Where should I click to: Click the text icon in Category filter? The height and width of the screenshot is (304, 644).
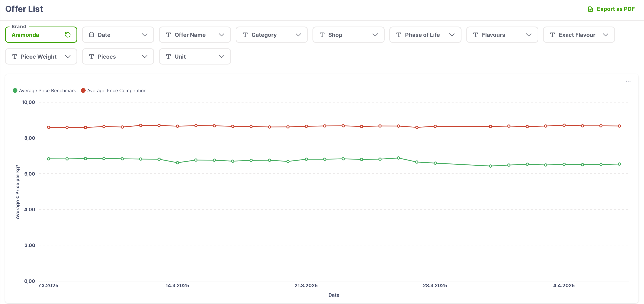(245, 35)
